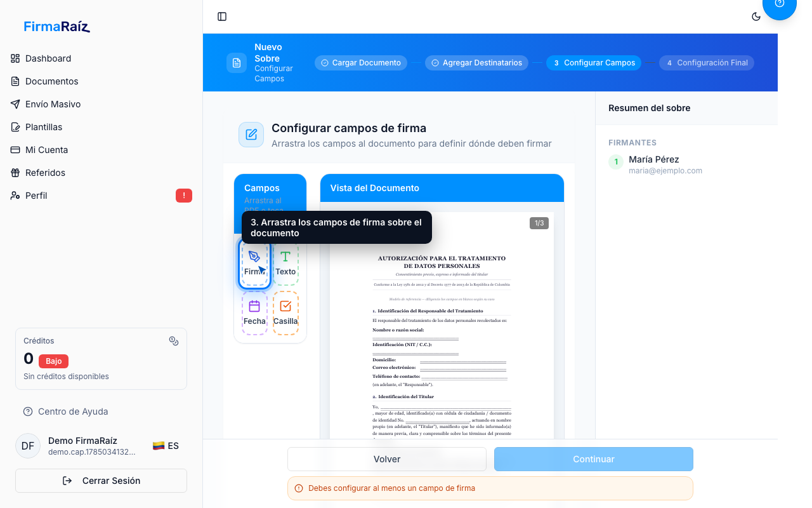
Task: Click the Cerrar Sesión button
Action: [x=101, y=481]
